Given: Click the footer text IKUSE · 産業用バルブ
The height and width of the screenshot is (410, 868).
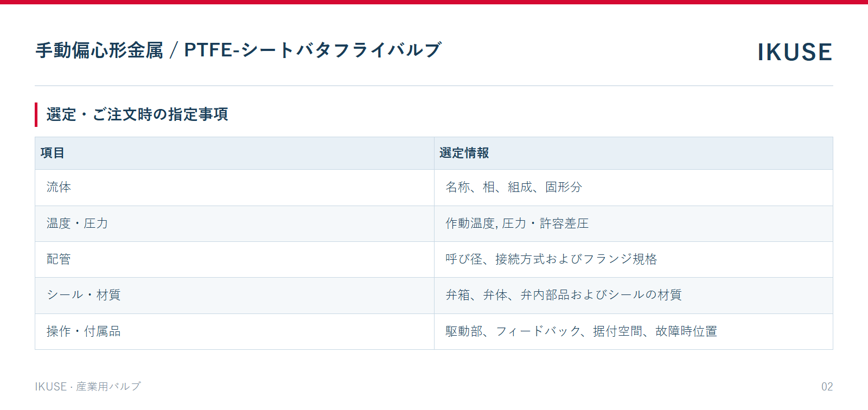Looking at the screenshot, I should (88, 387).
